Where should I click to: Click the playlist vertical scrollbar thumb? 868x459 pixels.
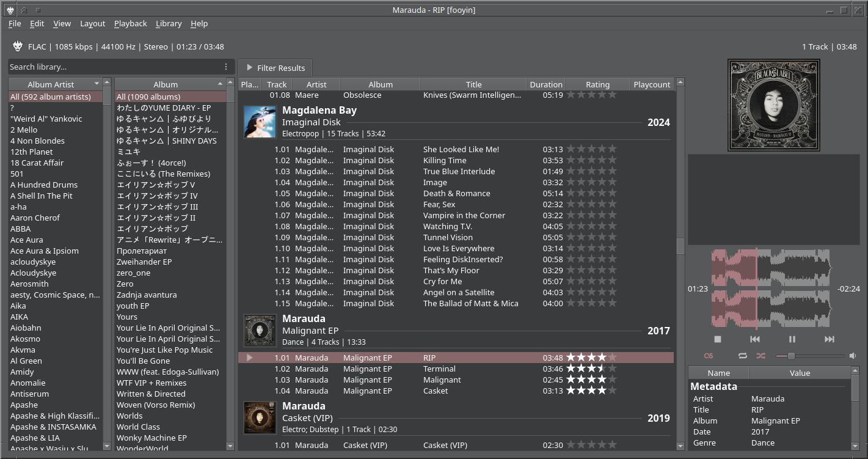[x=680, y=246]
